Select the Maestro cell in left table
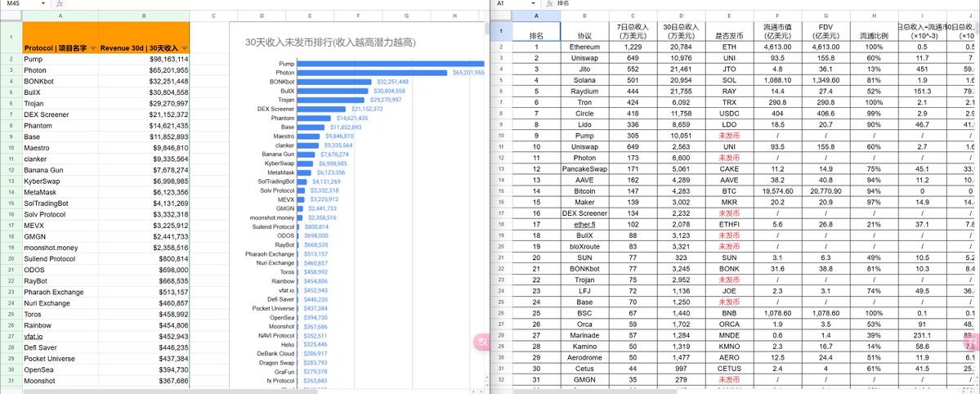The image size is (980, 394). tap(60, 148)
